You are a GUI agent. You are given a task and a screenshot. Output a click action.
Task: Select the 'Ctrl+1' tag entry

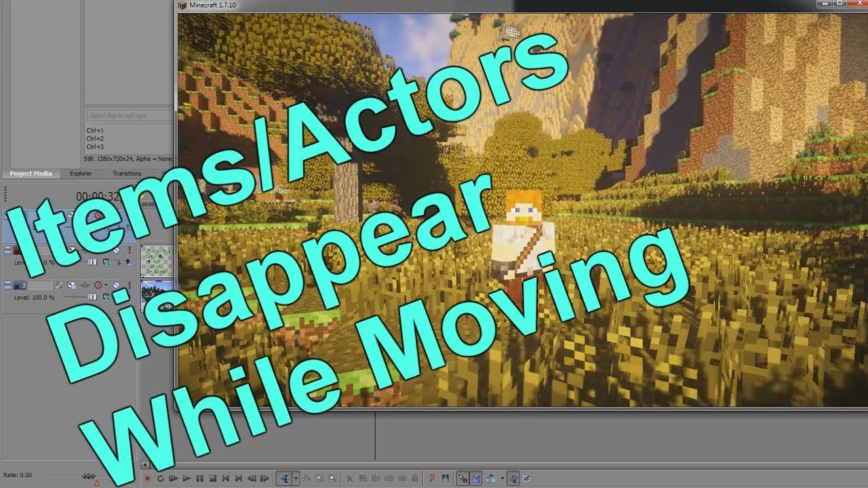click(95, 130)
